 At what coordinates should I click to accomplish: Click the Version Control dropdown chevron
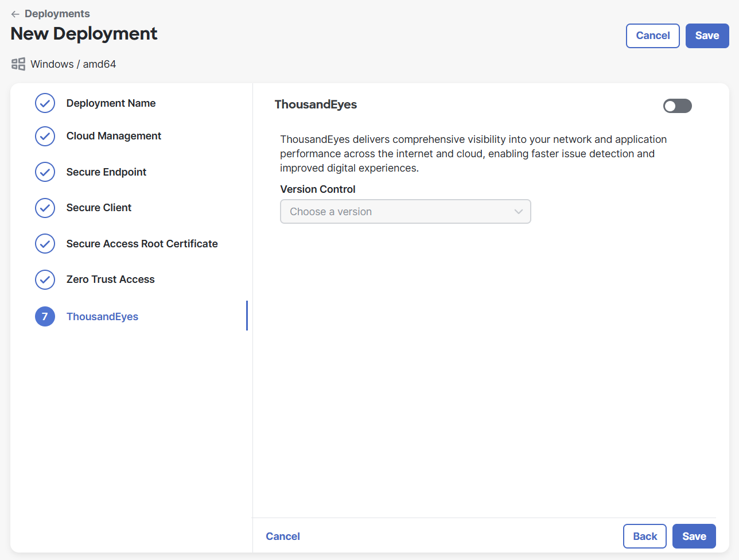pos(519,212)
